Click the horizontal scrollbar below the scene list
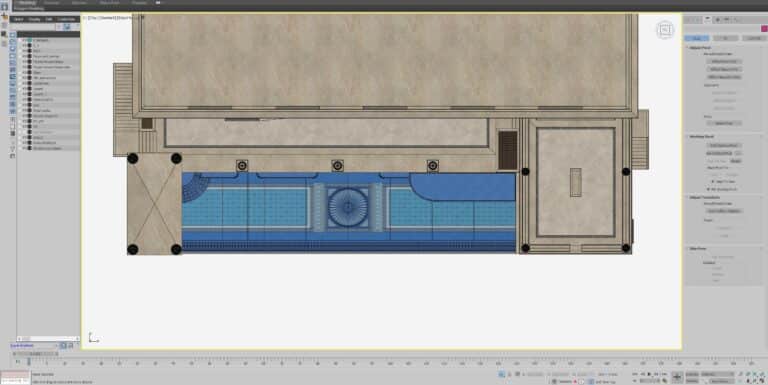The width and height of the screenshot is (768, 385). 48,338
